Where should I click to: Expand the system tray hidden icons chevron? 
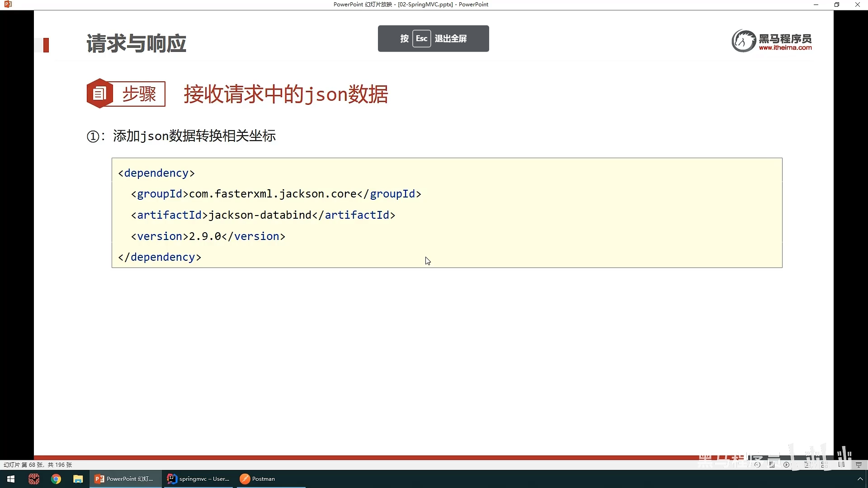click(860, 479)
